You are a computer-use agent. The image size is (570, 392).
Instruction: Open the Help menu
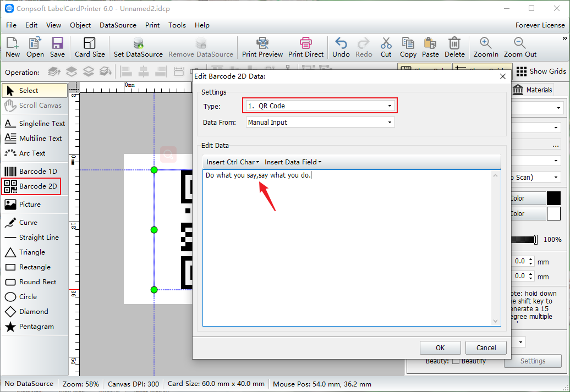[202, 25]
